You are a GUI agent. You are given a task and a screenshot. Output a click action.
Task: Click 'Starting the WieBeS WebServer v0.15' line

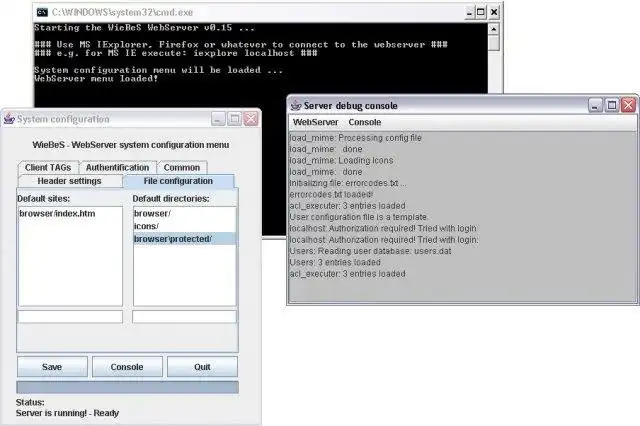[144, 28]
